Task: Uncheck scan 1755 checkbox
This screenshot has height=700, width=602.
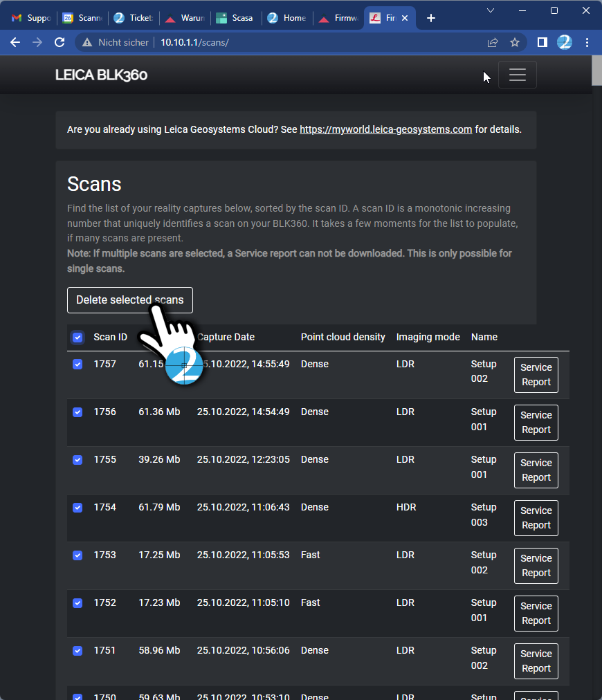Action: pos(77,460)
